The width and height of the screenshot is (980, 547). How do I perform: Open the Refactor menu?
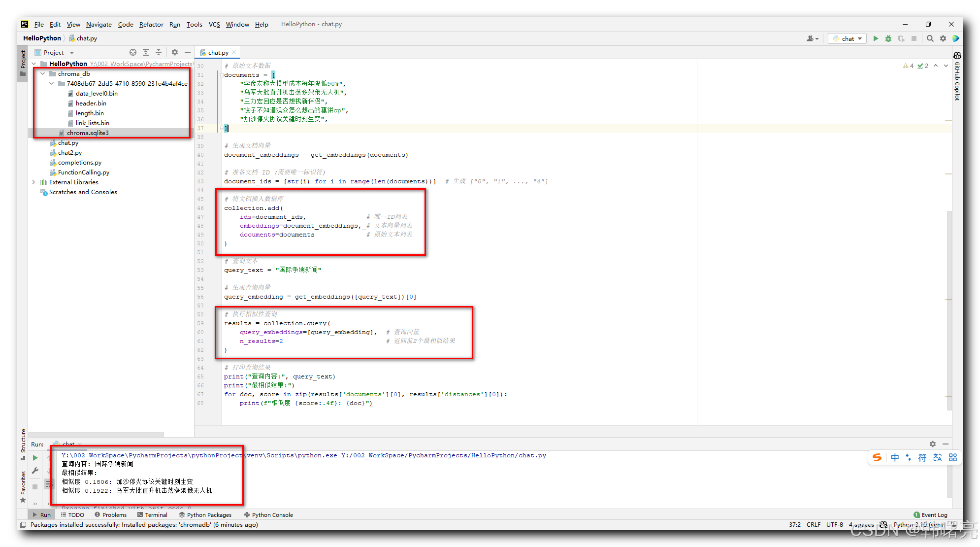[x=151, y=24]
